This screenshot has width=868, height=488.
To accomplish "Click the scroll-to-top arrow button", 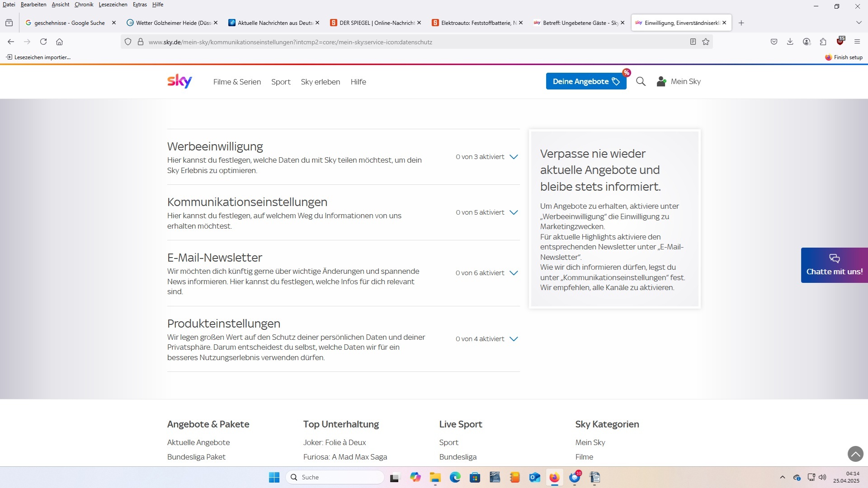I will coord(855,454).
